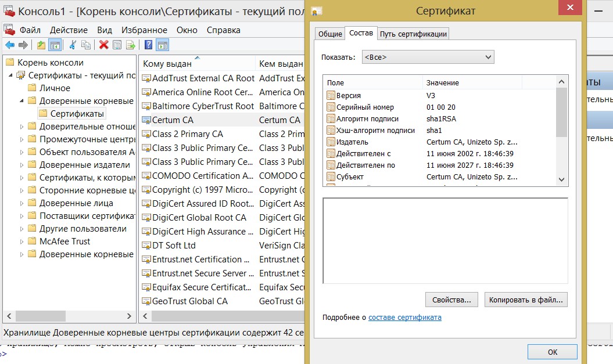
Task: Click the Кем выдан column header
Action: coord(281,63)
